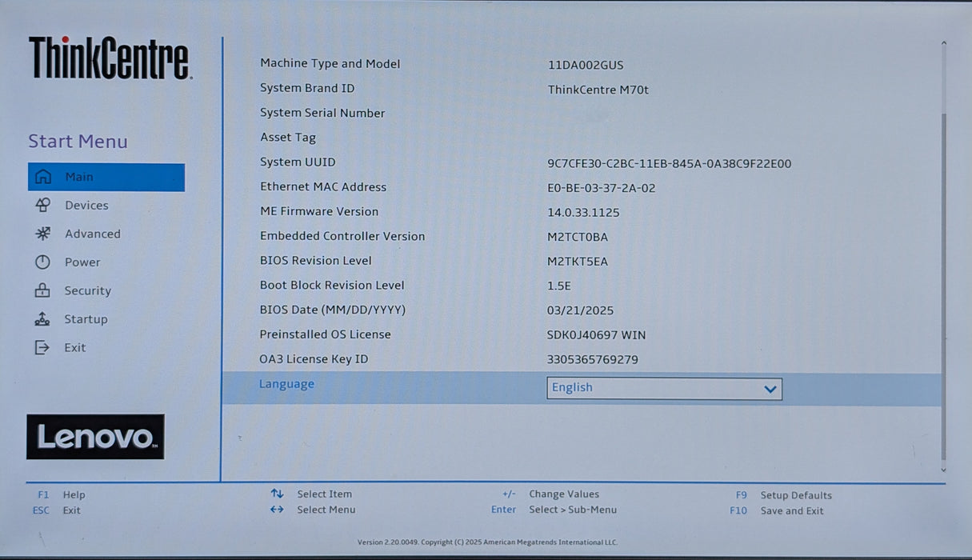Click the scrollbar down arrow
Image resolution: width=972 pixels, height=560 pixels.
point(944,470)
